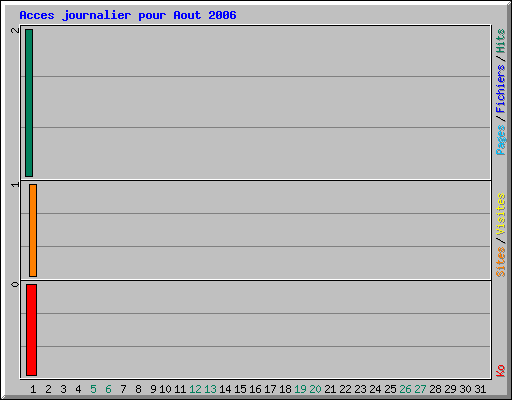Click day label 8 on the x-axis
The height and width of the screenshot is (400, 512).
coord(138,389)
